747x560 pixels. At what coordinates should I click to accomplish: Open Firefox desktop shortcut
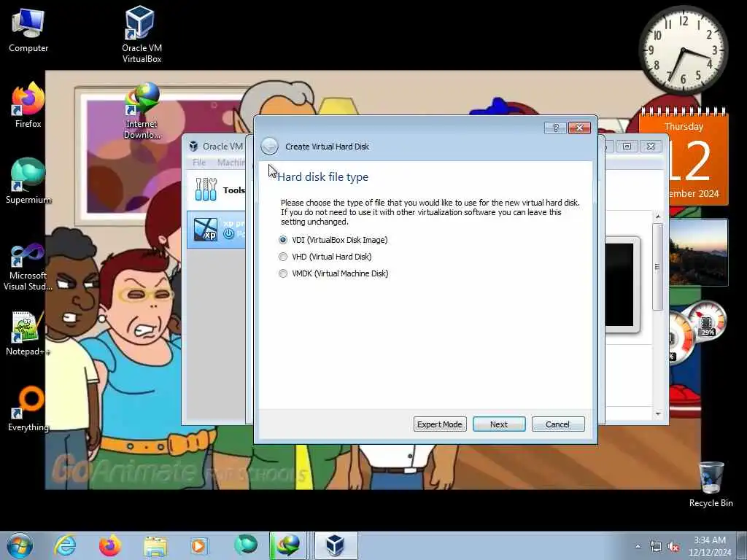coord(28,105)
